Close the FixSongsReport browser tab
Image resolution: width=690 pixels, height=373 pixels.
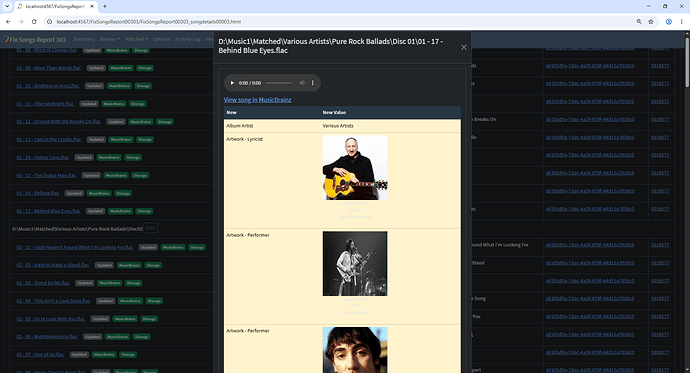pyautogui.click(x=92, y=6)
